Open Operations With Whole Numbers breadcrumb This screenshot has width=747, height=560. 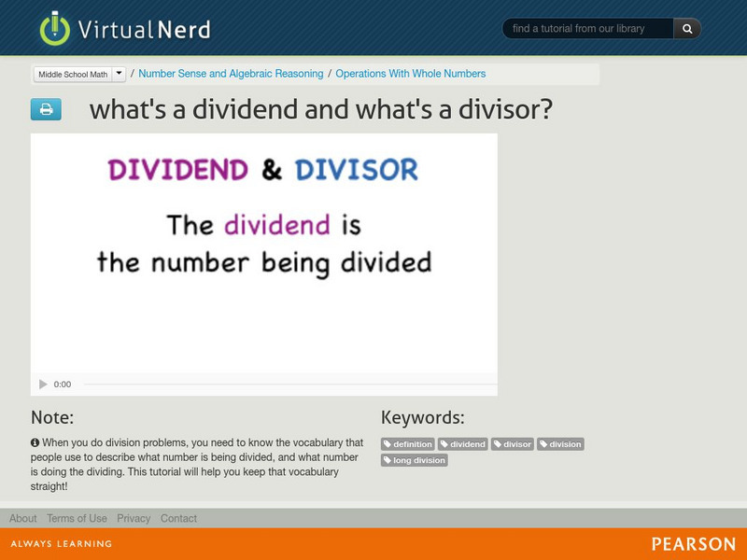tap(411, 74)
